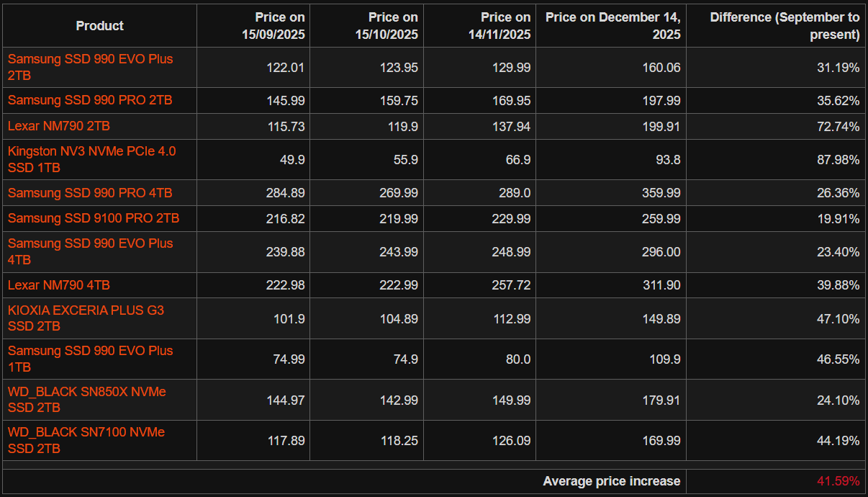Open the Samsung SSD 990 PRO 2TB link
Viewport: 868px width, 497px height.
click(90, 100)
